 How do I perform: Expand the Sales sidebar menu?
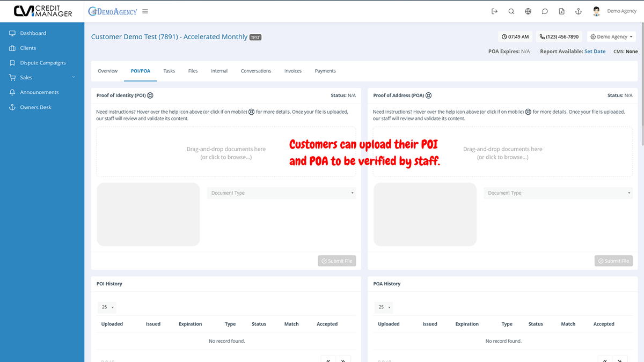click(x=42, y=78)
